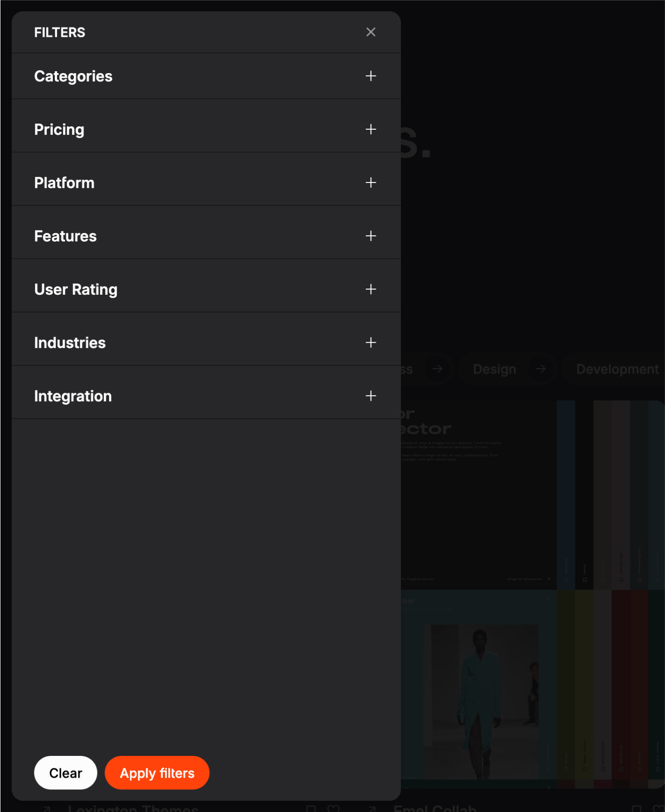Click the plus icon next to Pricing
665x812 pixels.
click(x=371, y=129)
